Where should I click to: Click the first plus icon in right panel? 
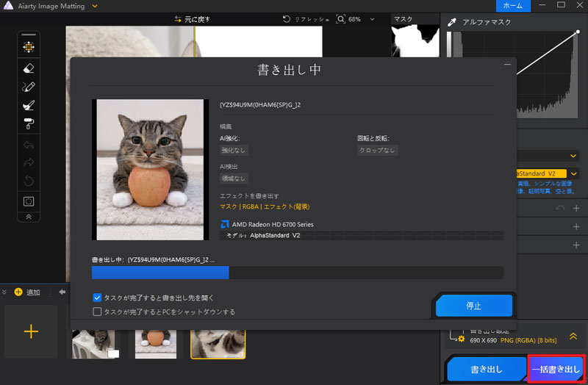pos(576,208)
